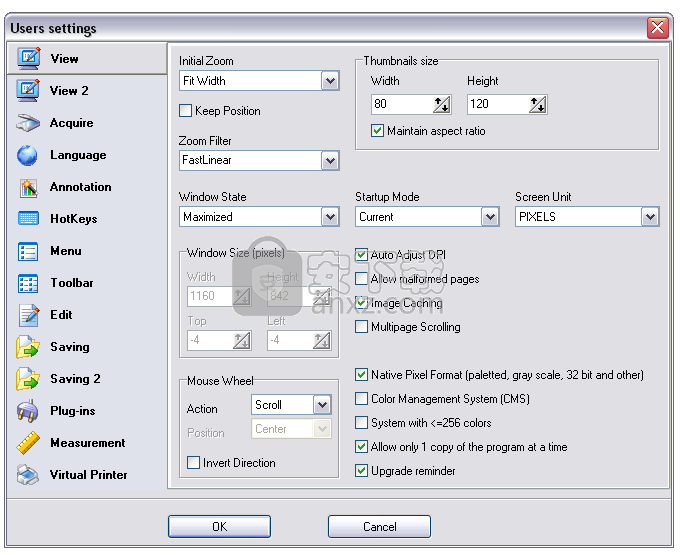This screenshot has height=555, width=680.
Task: Close the Users settings dialog
Action: click(657, 28)
